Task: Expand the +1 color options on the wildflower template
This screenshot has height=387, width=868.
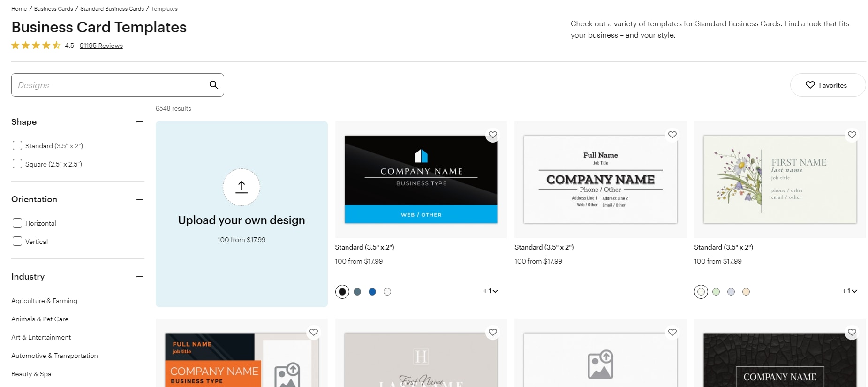Action: (x=850, y=291)
